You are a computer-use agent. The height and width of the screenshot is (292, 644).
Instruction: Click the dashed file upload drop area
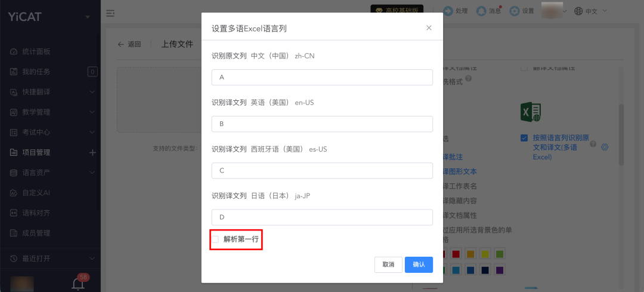[159, 100]
